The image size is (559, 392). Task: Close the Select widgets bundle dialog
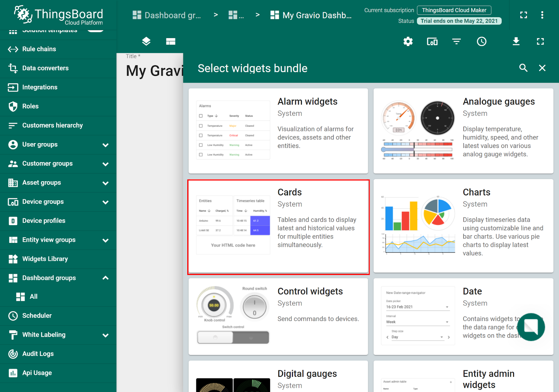point(542,68)
